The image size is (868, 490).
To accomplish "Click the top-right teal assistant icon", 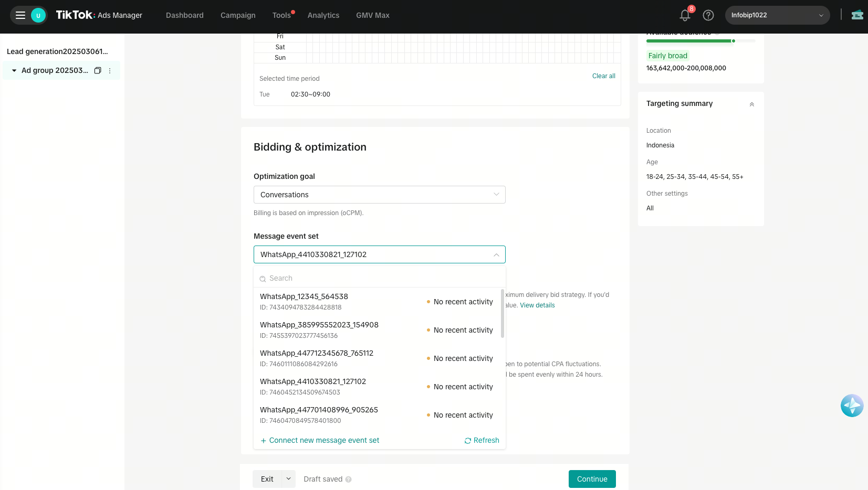I will coord(857,15).
